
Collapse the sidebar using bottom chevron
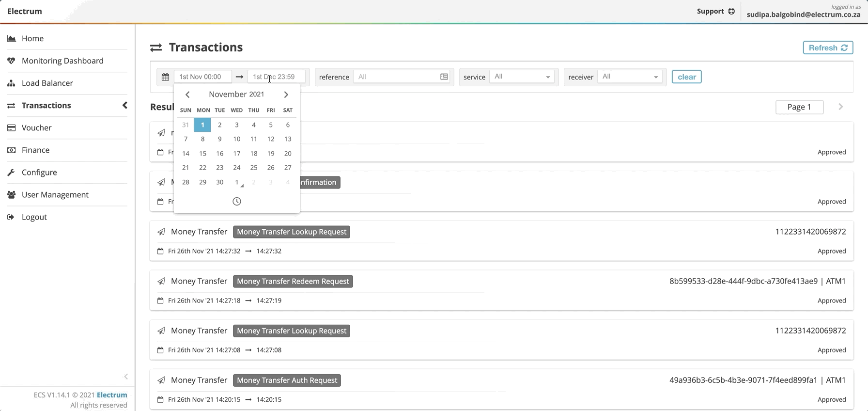click(x=126, y=377)
